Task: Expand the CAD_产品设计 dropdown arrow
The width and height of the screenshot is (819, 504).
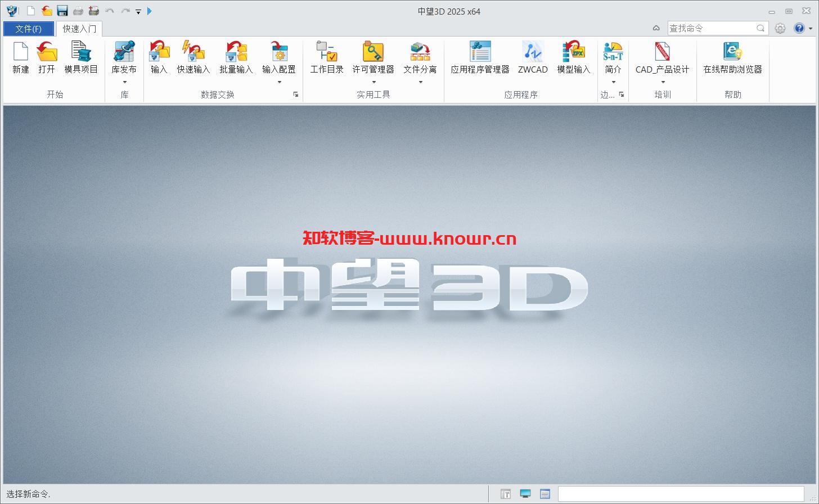Action: coord(663,82)
